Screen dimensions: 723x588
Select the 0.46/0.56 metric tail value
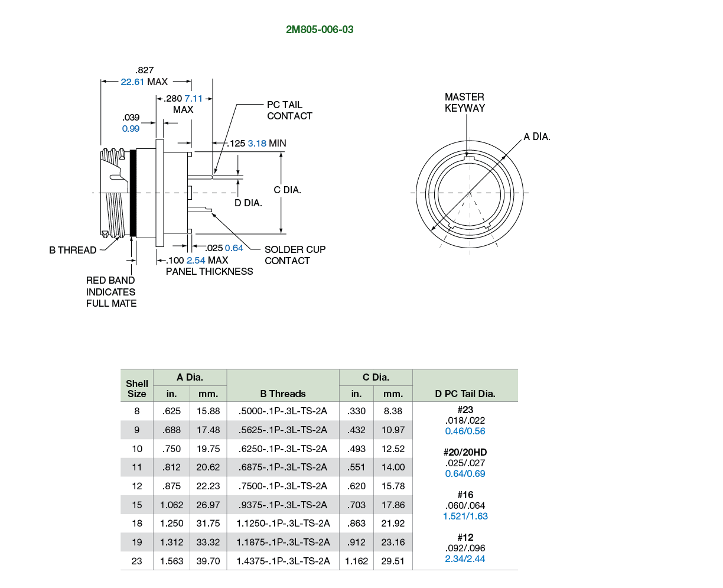pos(465,431)
